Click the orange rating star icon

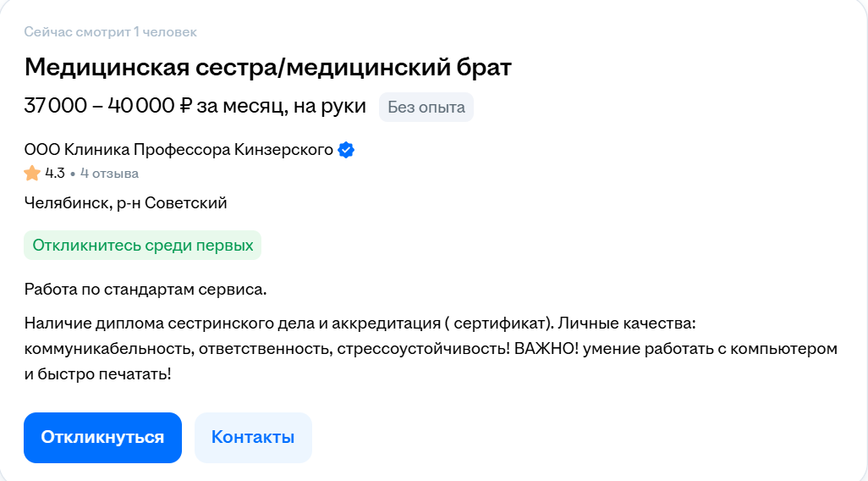(32, 174)
